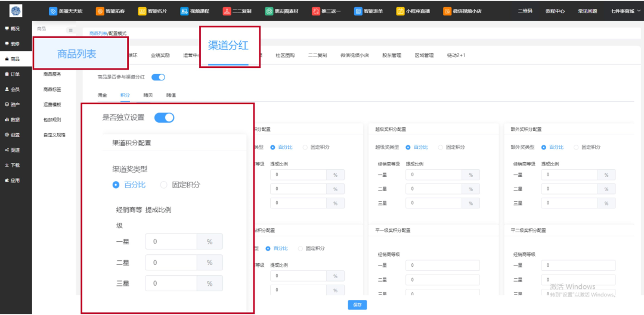Open the 社区团购 tab
This screenshot has height=315, width=644.
click(285, 56)
